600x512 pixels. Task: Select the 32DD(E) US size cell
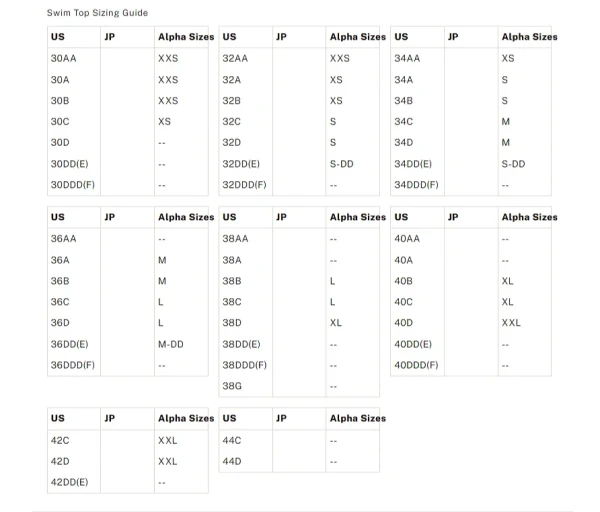pyautogui.click(x=241, y=164)
